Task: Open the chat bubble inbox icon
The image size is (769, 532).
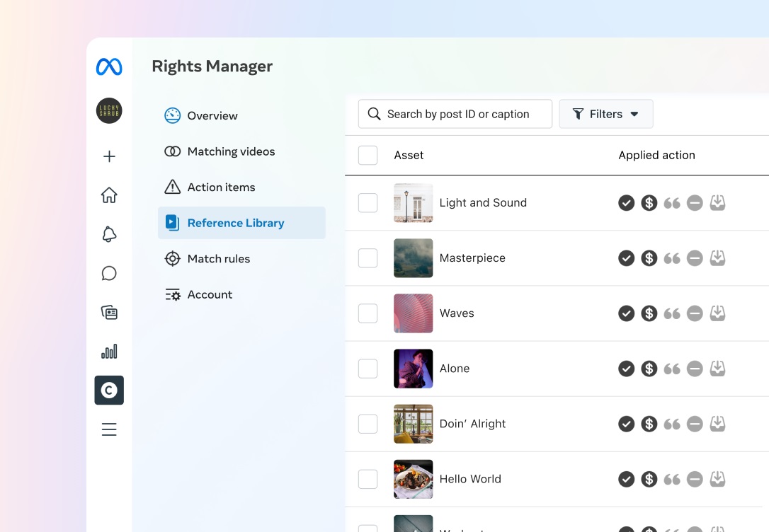Action: [109, 273]
